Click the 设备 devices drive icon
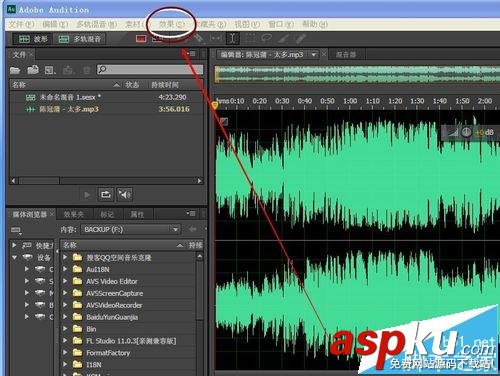Image resolution: width=500 pixels, height=376 pixels. (x=28, y=257)
